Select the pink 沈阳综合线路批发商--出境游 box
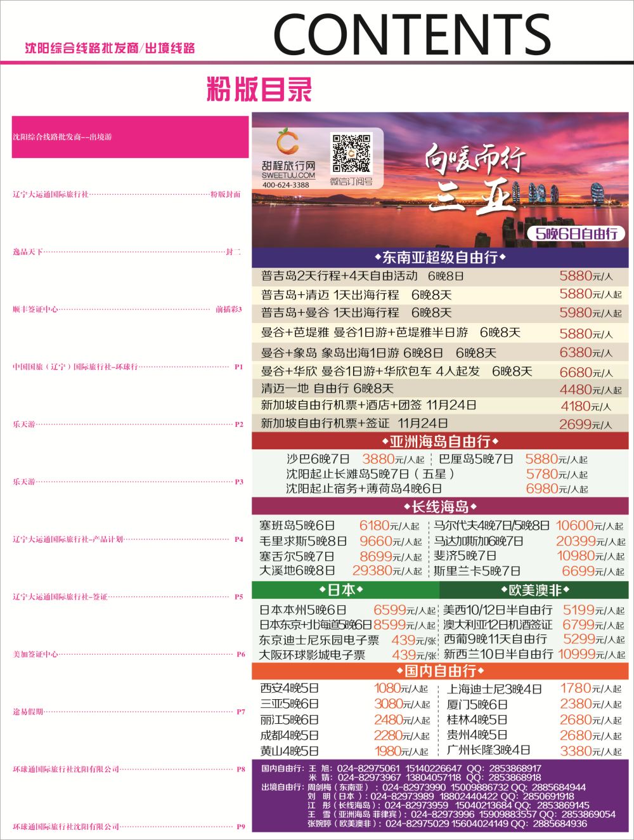This screenshot has width=634, height=840. click(x=130, y=137)
